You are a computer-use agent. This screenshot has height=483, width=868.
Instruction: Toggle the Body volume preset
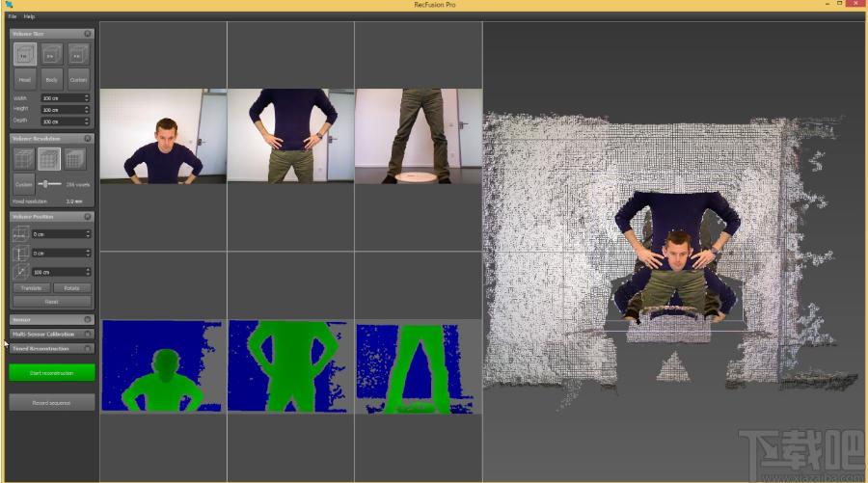click(51, 80)
